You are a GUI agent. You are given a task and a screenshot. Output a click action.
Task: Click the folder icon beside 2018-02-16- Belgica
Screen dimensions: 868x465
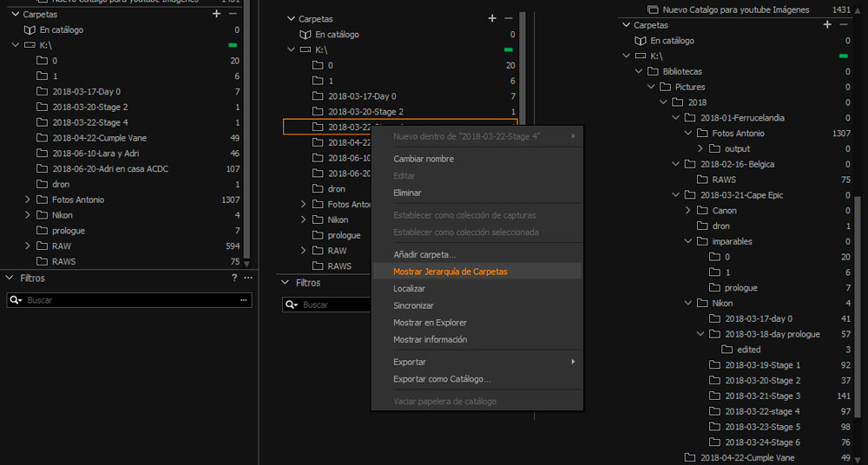point(689,164)
